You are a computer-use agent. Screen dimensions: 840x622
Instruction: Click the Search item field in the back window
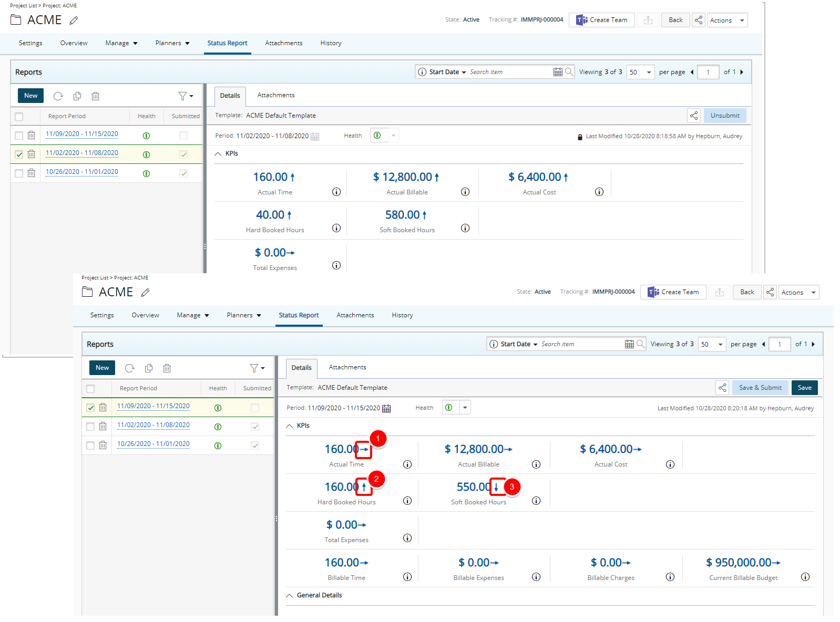pos(509,72)
